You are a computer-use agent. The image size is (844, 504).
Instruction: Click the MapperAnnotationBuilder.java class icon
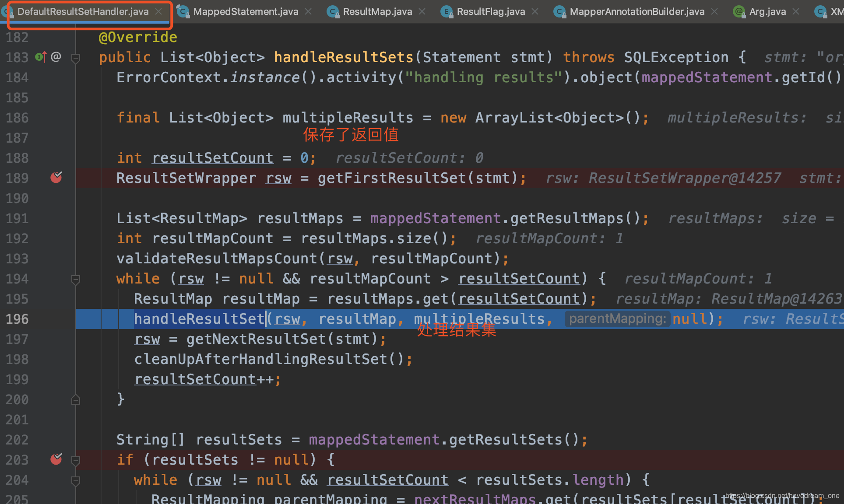click(x=559, y=12)
